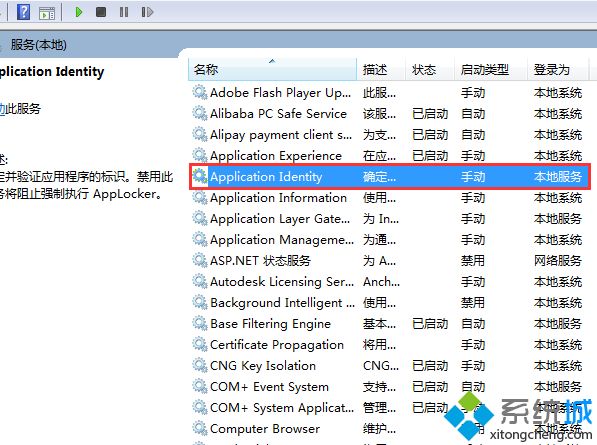Click gear icon of Application Management
This screenshot has width=597, height=445.
pyautogui.click(x=200, y=239)
